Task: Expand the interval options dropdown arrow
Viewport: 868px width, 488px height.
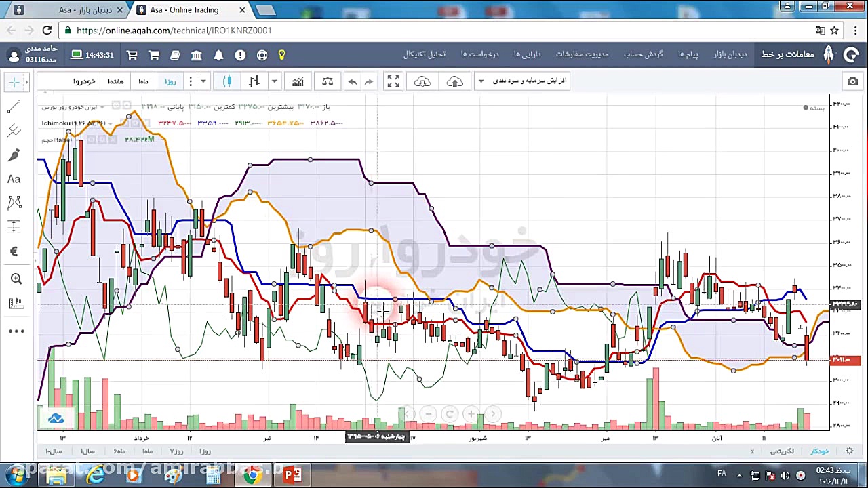Action: pyautogui.click(x=203, y=81)
